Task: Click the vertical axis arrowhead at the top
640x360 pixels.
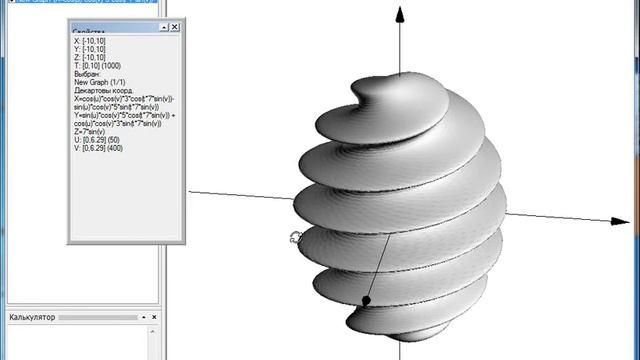Action: point(400,15)
